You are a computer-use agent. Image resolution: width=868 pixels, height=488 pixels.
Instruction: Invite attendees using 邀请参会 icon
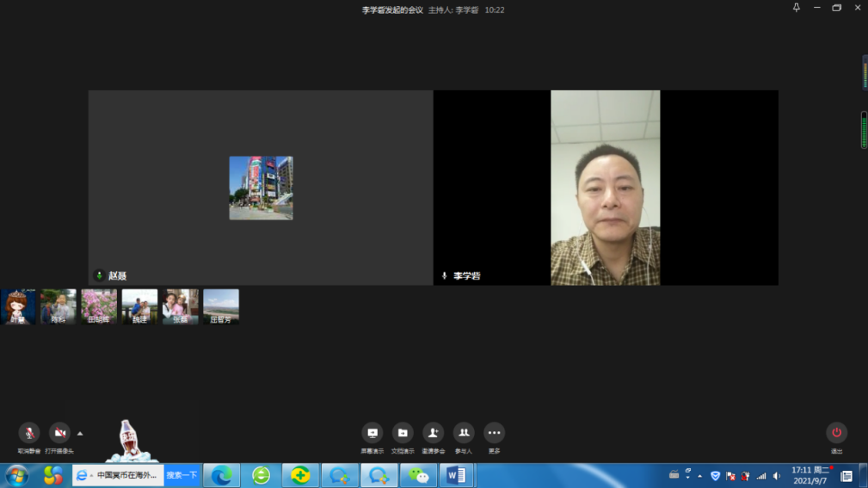434,433
